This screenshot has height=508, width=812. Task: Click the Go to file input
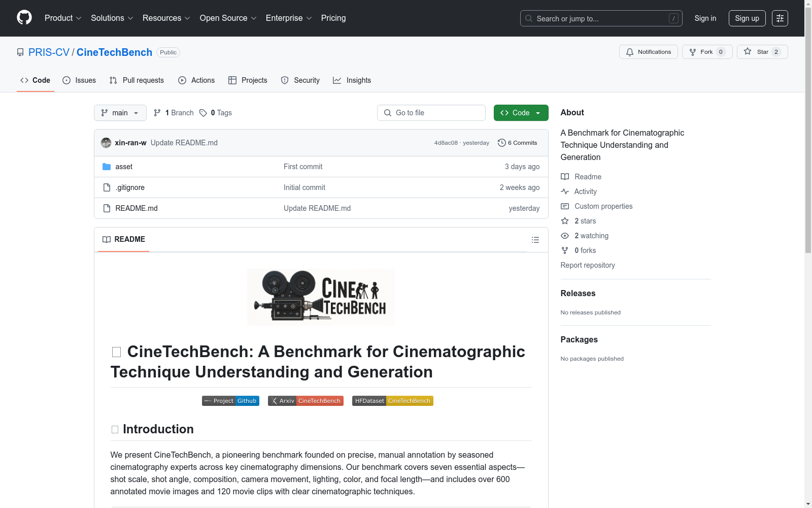[431, 113]
